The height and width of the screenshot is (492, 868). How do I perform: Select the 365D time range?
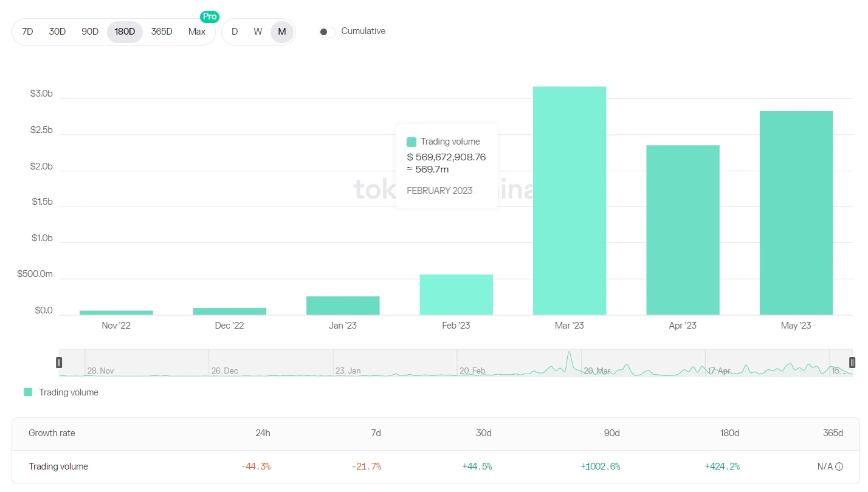(x=162, y=32)
